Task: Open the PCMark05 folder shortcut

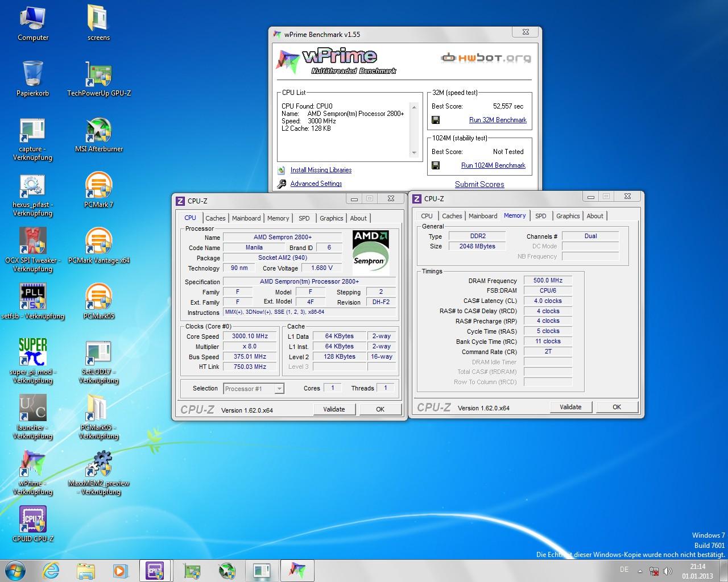Action: click(x=99, y=417)
